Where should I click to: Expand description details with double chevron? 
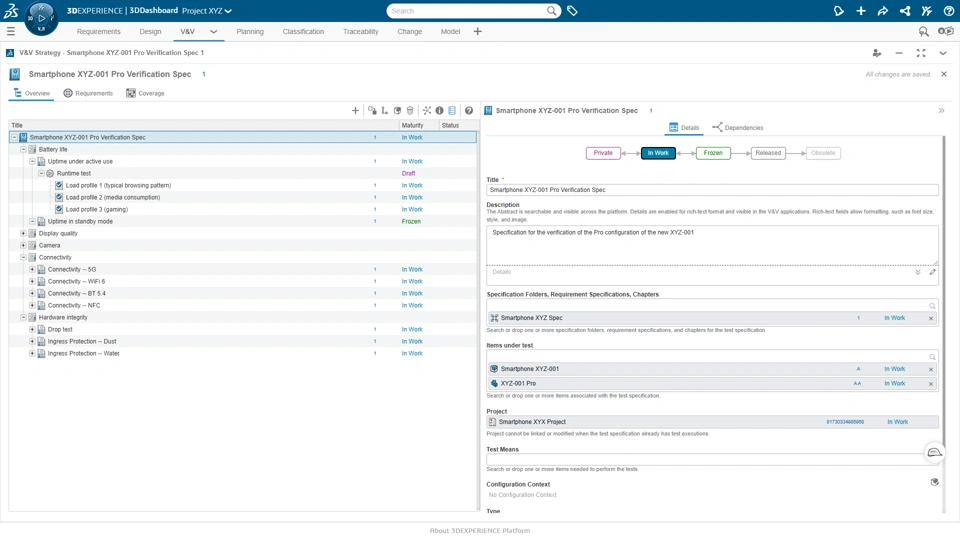point(918,272)
